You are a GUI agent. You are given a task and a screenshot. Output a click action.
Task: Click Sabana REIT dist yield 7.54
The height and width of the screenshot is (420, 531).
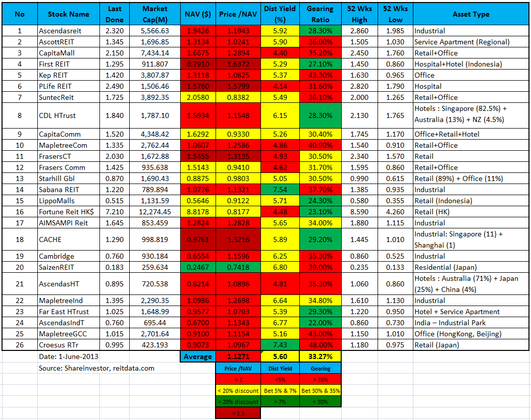(x=280, y=190)
